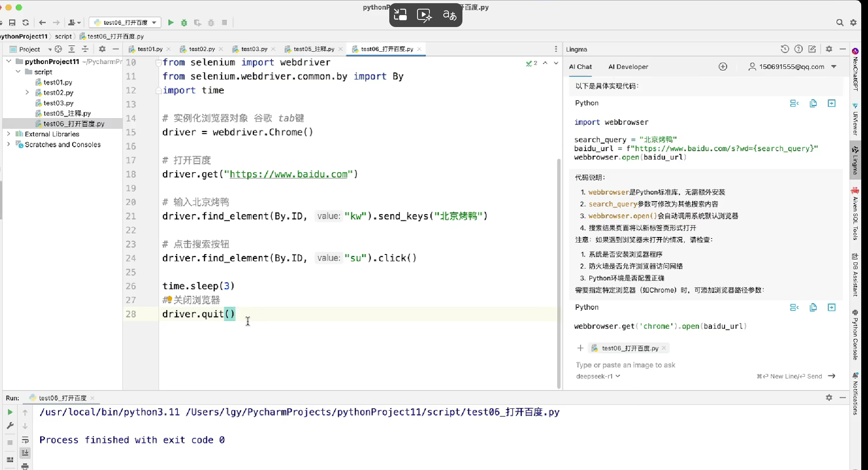Image resolution: width=868 pixels, height=470 pixels.
Task: Open Notifications side tool window
Action: coord(855,394)
